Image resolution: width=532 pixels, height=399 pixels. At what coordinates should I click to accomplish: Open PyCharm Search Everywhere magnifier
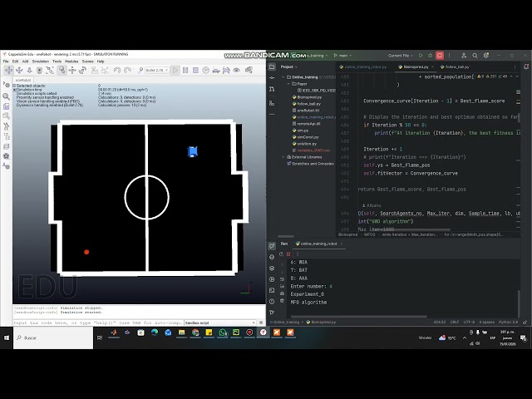pyautogui.click(x=475, y=56)
